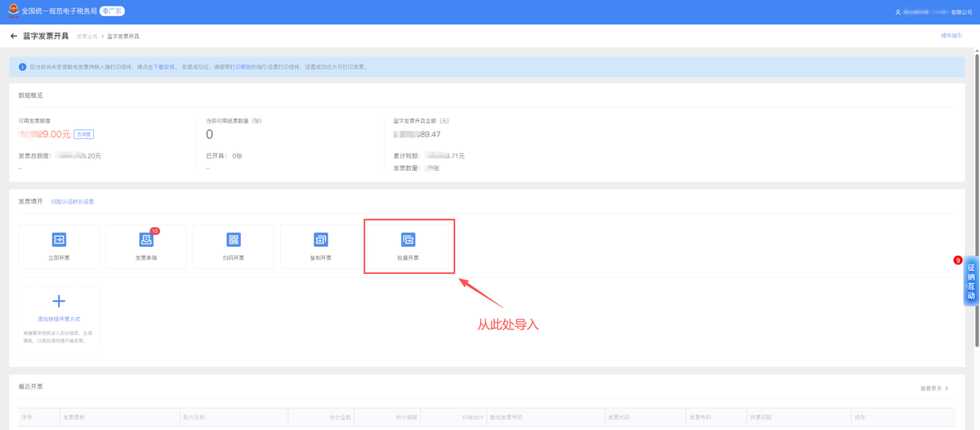Click the plus icon 添加快捷开票方式

[x=59, y=301]
